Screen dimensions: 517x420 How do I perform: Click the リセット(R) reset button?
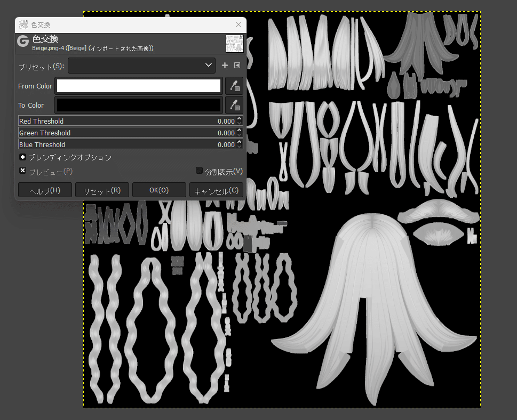click(x=102, y=190)
